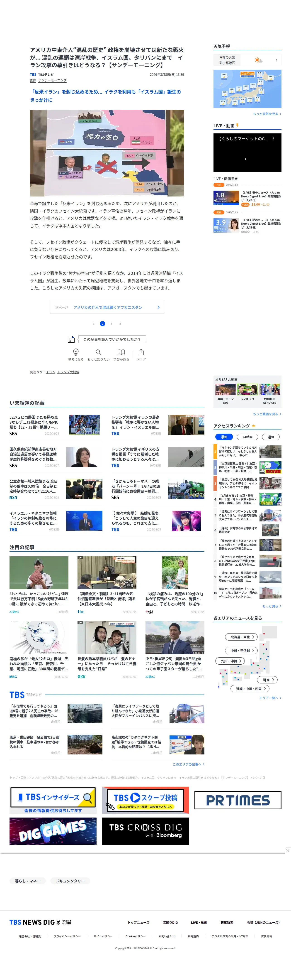
Task: Select the 暮らし・マネー category pill
Action: (x=27, y=881)
